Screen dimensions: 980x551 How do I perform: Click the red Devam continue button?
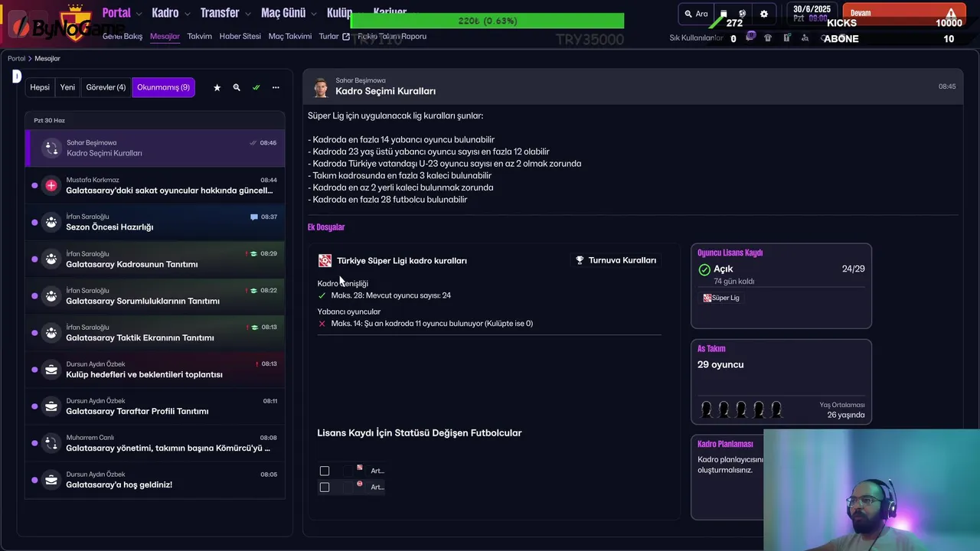(x=903, y=13)
